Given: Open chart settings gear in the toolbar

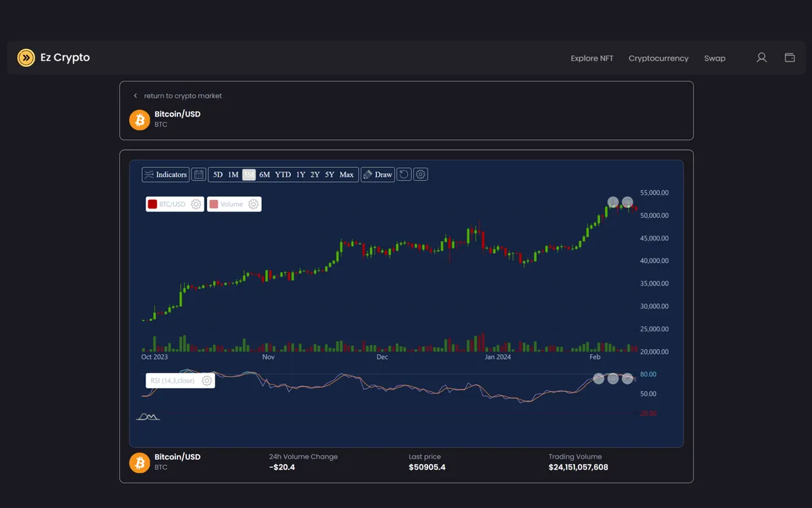Looking at the screenshot, I should pyautogui.click(x=420, y=175).
